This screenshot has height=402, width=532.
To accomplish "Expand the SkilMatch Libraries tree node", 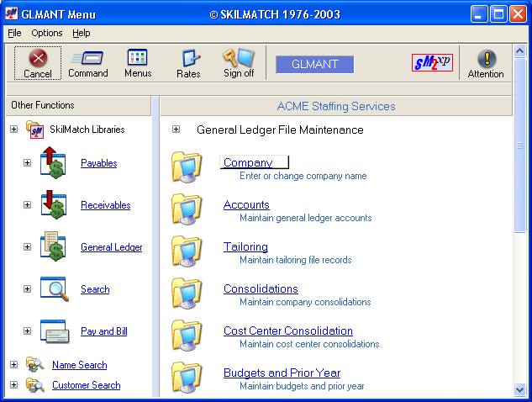I will coord(13,130).
